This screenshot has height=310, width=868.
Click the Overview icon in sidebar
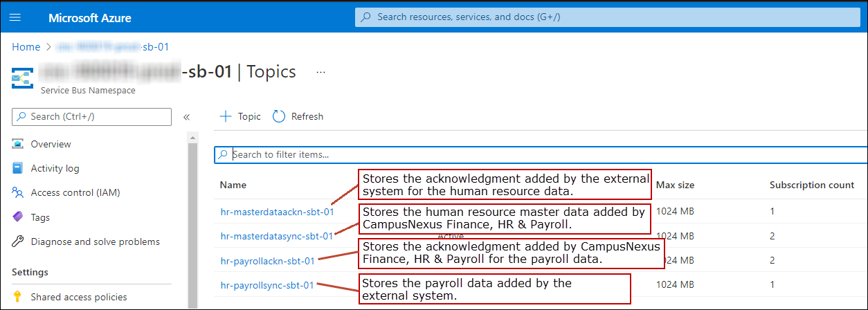pyautogui.click(x=18, y=144)
